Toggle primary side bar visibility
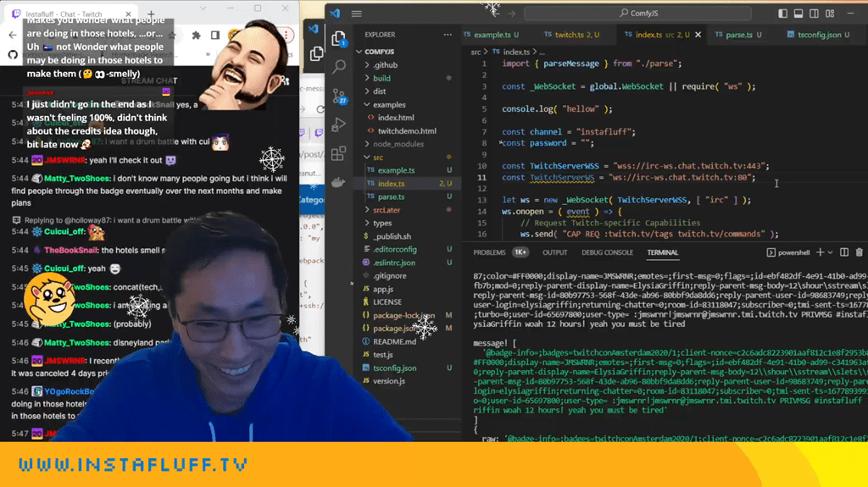 [x=782, y=14]
